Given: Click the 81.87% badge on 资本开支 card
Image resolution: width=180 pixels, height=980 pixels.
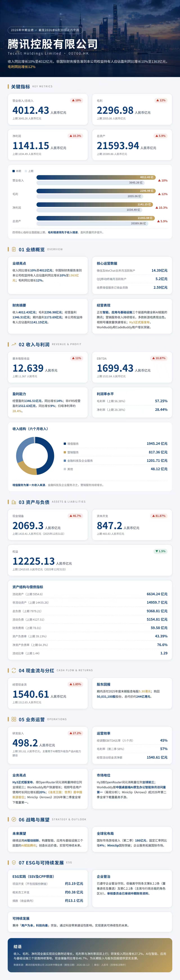Looking at the screenshot, I should coord(159,516).
